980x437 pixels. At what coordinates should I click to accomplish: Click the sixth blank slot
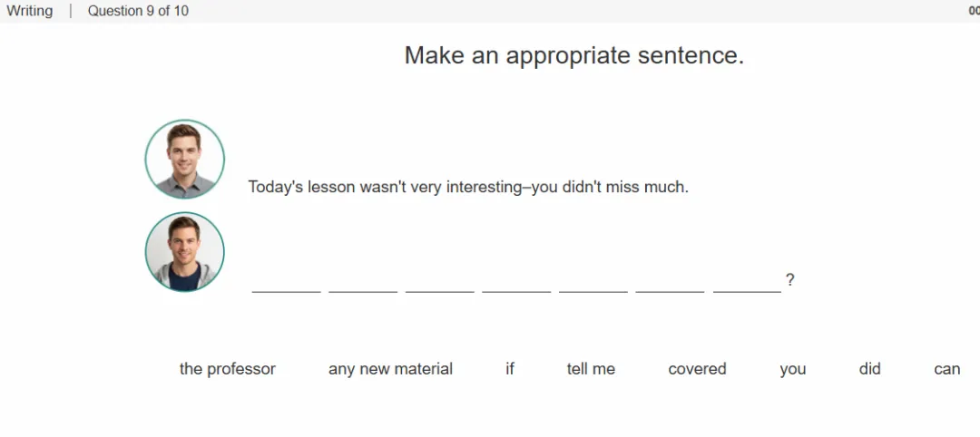tap(670, 282)
